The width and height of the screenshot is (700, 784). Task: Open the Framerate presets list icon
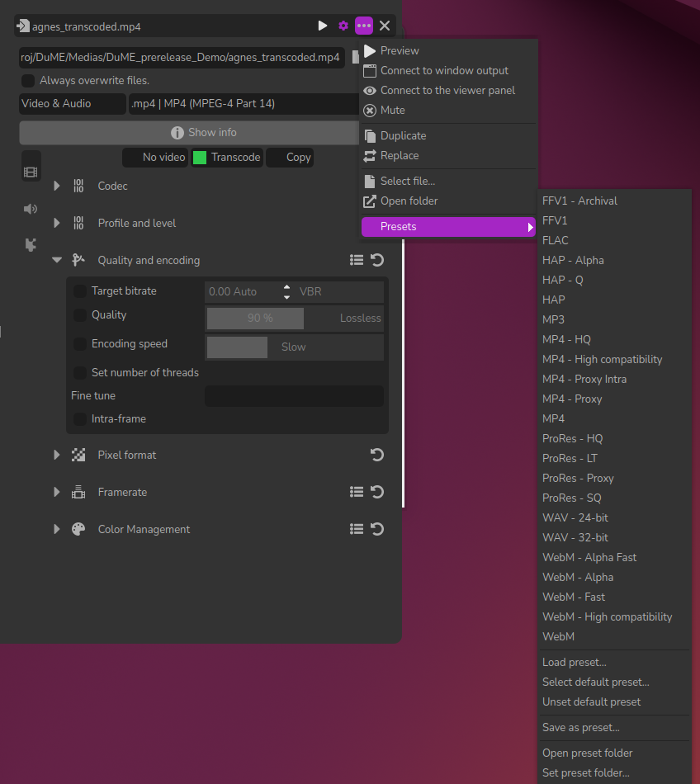357,492
